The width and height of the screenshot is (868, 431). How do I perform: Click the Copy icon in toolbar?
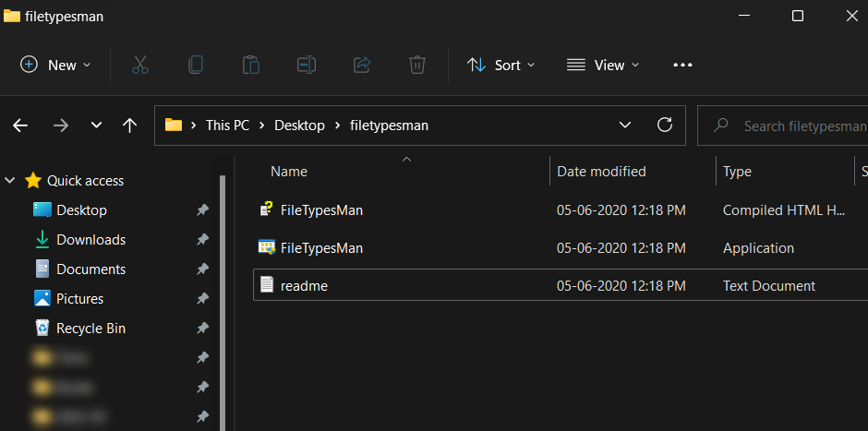point(196,65)
